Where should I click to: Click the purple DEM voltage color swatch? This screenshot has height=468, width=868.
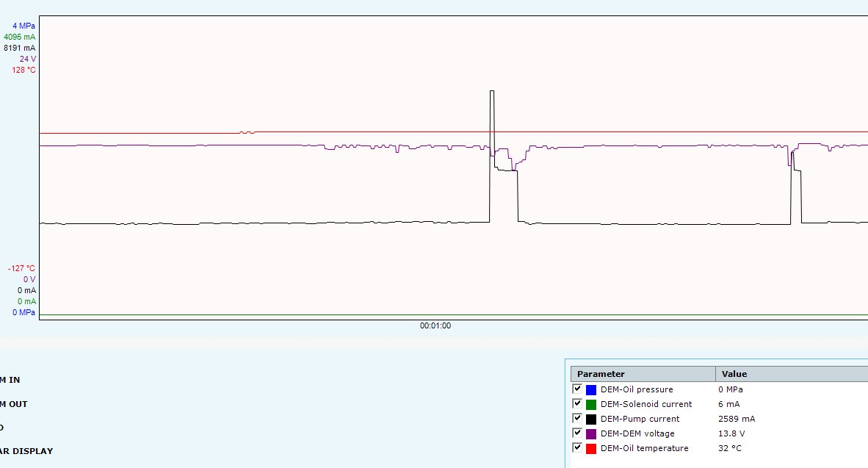coord(591,433)
